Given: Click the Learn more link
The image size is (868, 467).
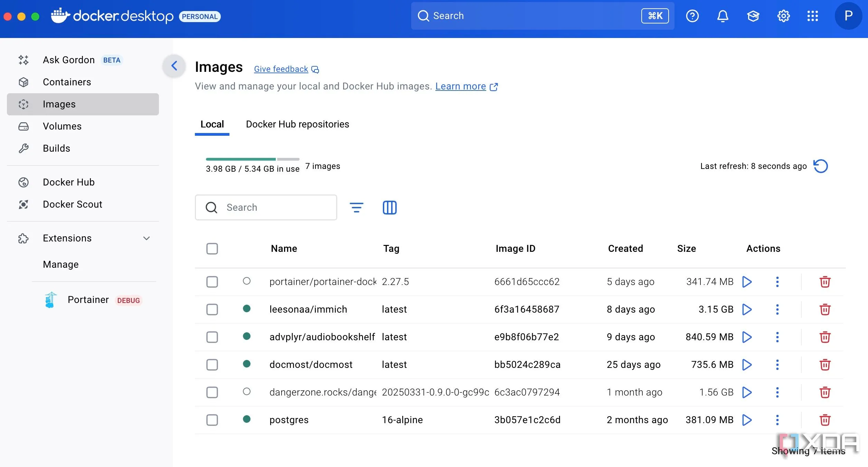Looking at the screenshot, I should coord(466,86).
